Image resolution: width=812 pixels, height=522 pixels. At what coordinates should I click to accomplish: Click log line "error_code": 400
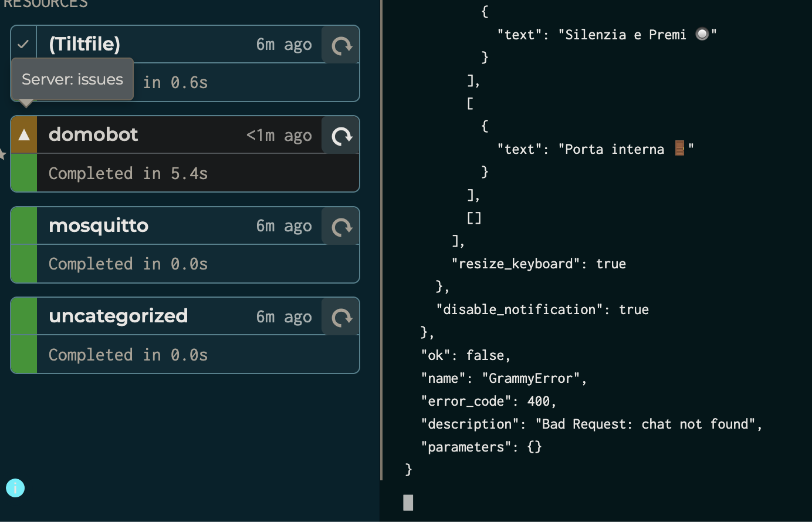[488, 401]
